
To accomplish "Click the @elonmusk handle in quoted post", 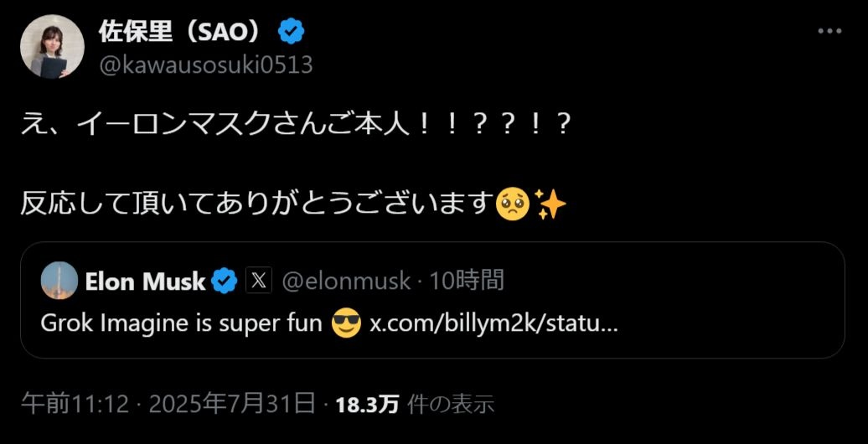I will [x=346, y=281].
